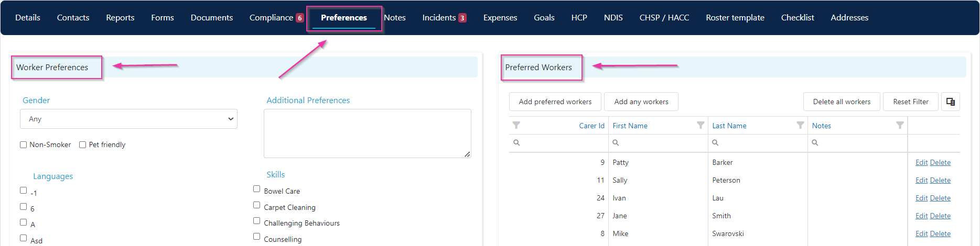Open the Incidents tab

click(439, 18)
